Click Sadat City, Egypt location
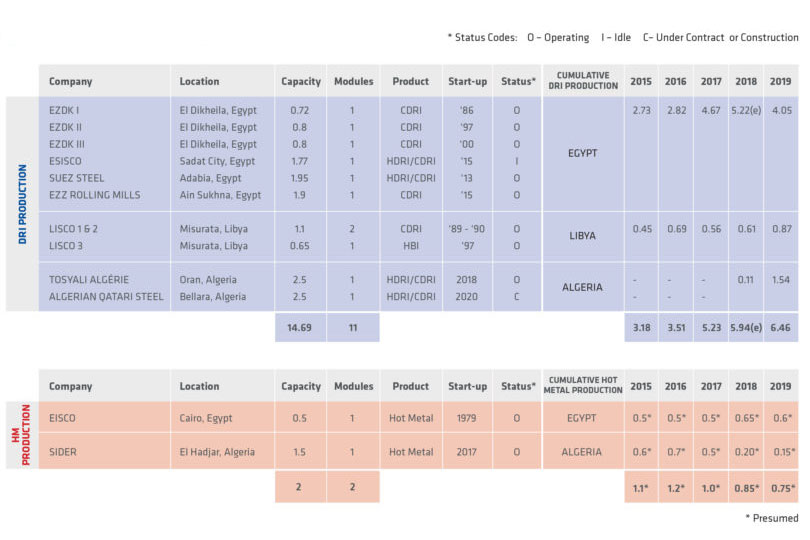 click(x=217, y=161)
